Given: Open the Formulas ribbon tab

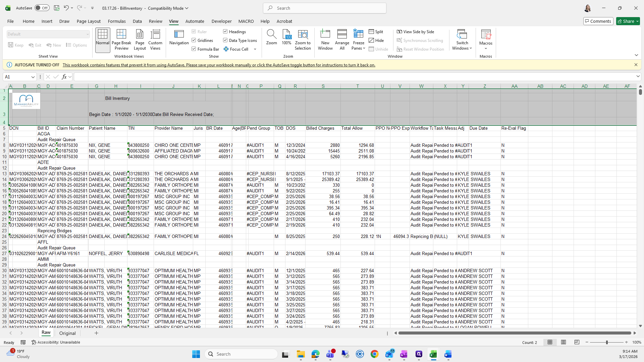Looking at the screenshot, I should pyautogui.click(x=117, y=21).
